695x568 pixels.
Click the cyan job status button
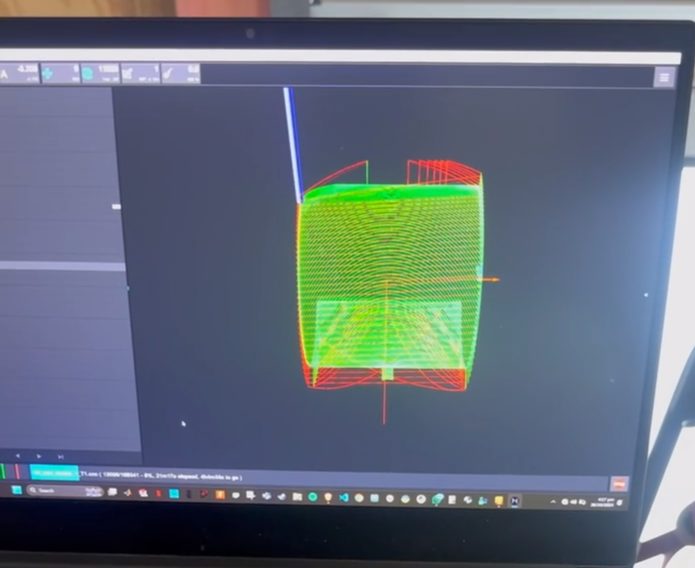[54, 473]
